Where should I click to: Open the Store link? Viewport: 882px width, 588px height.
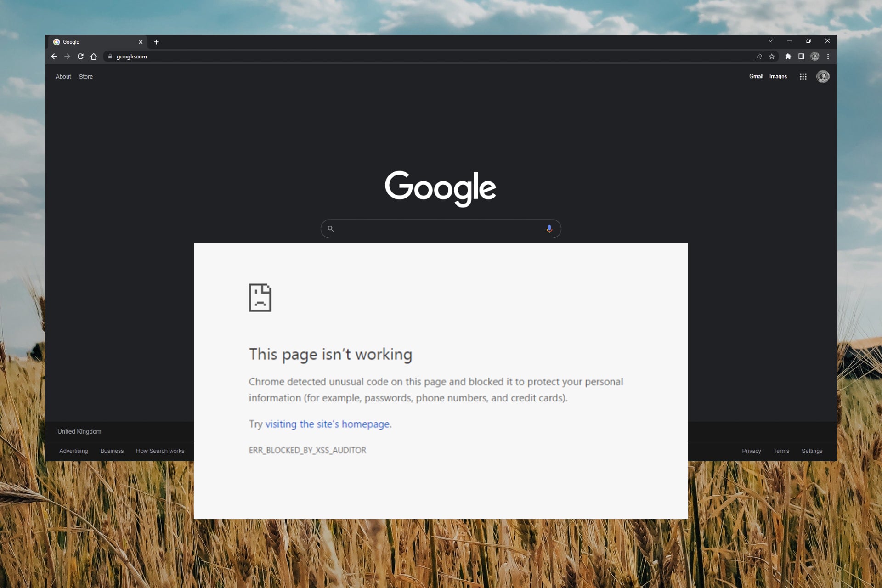(x=86, y=77)
